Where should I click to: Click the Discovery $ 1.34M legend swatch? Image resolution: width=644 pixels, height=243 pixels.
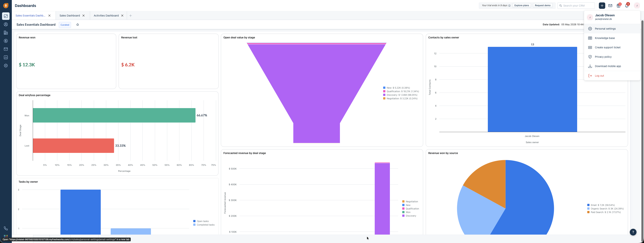click(x=384, y=95)
